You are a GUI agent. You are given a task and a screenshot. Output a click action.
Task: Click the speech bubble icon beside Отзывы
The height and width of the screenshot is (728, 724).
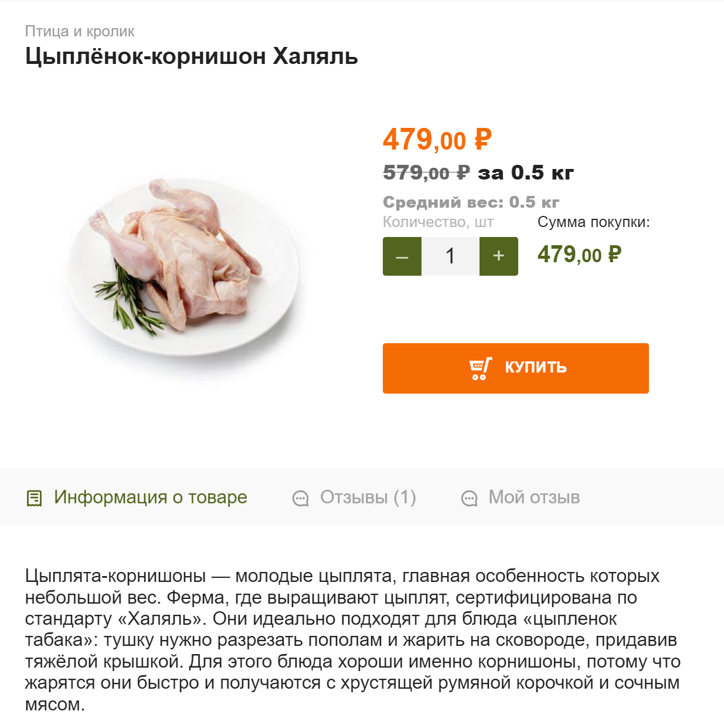(x=300, y=499)
